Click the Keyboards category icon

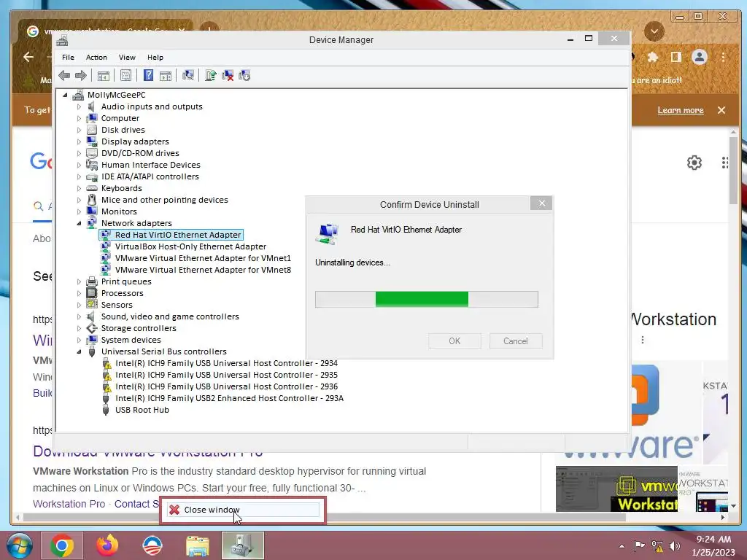[92, 188]
